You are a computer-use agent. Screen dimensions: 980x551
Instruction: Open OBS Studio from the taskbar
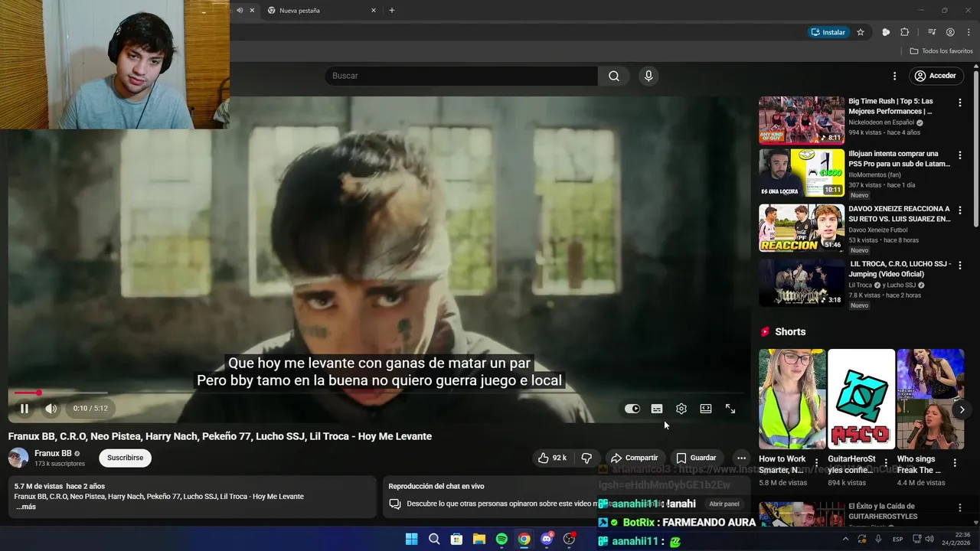click(x=569, y=540)
